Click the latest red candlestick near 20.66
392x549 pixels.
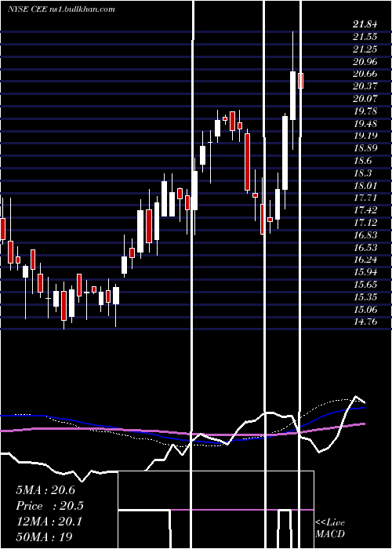tap(300, 81)
